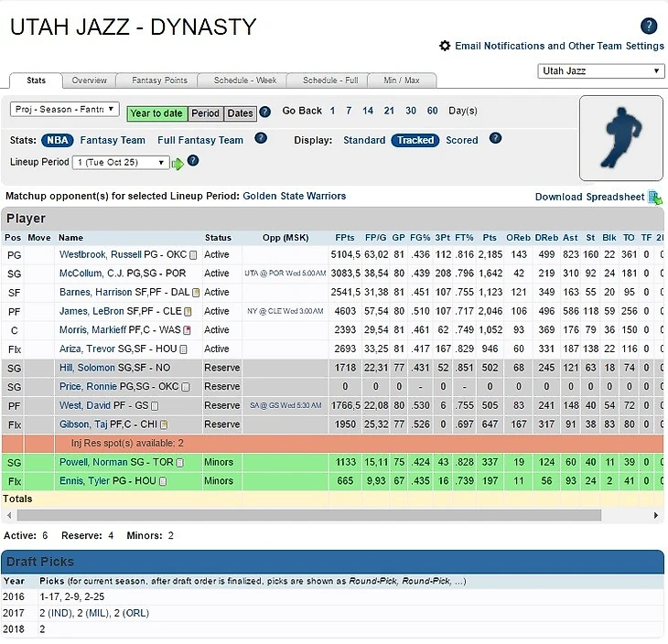Sort table by FPts column

[x=345, y=238]
